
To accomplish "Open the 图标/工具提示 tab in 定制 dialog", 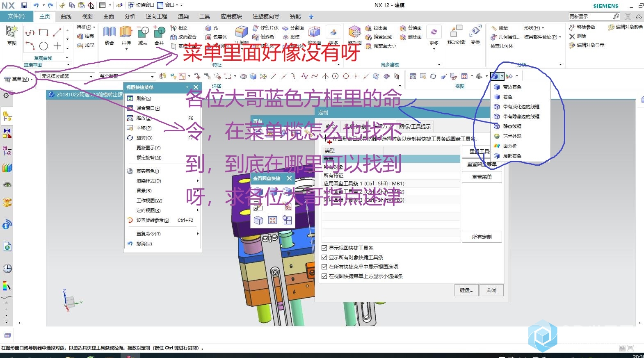I will click(415, 126).
